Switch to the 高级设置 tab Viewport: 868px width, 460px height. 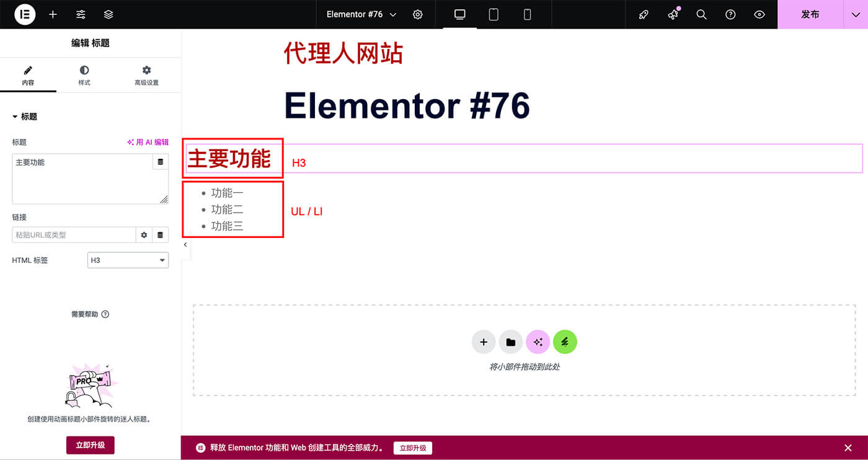(146, 76)
